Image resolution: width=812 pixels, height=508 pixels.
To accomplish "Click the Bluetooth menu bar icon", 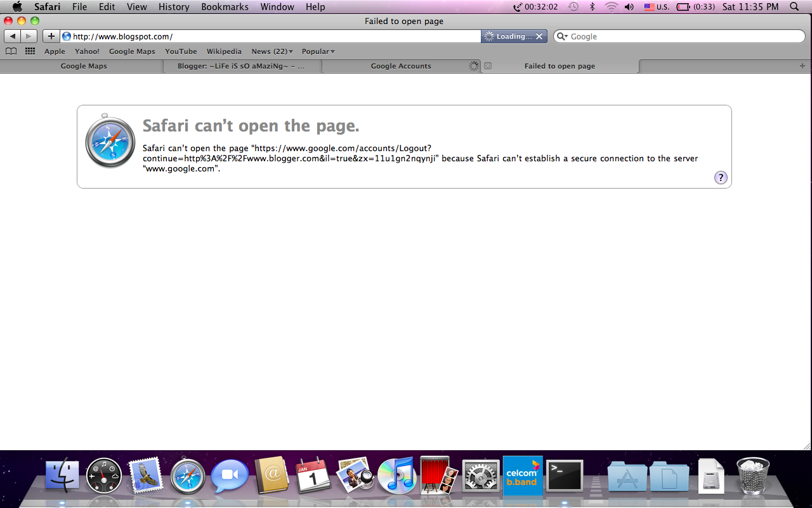I will click(593, 7).
